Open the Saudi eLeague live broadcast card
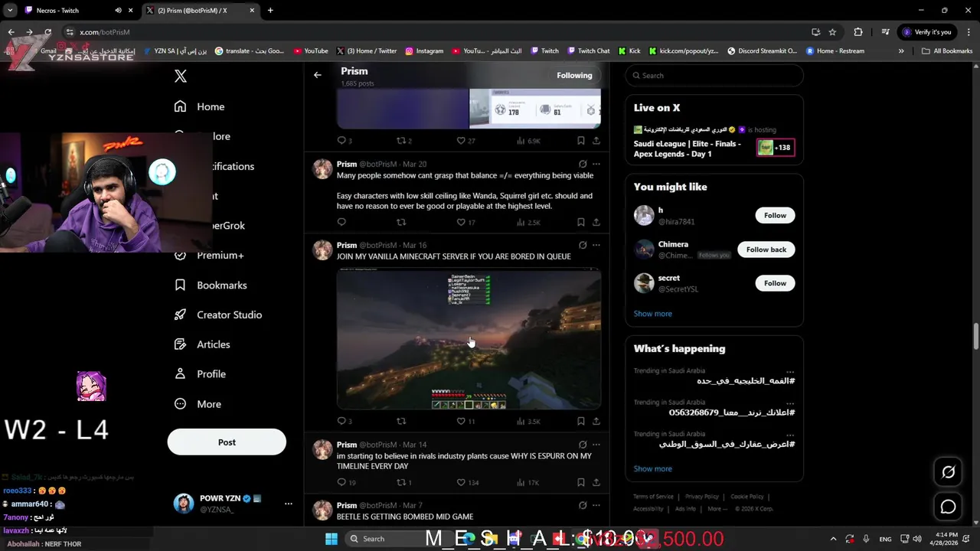The image size is (980, 551). (714, 142)
